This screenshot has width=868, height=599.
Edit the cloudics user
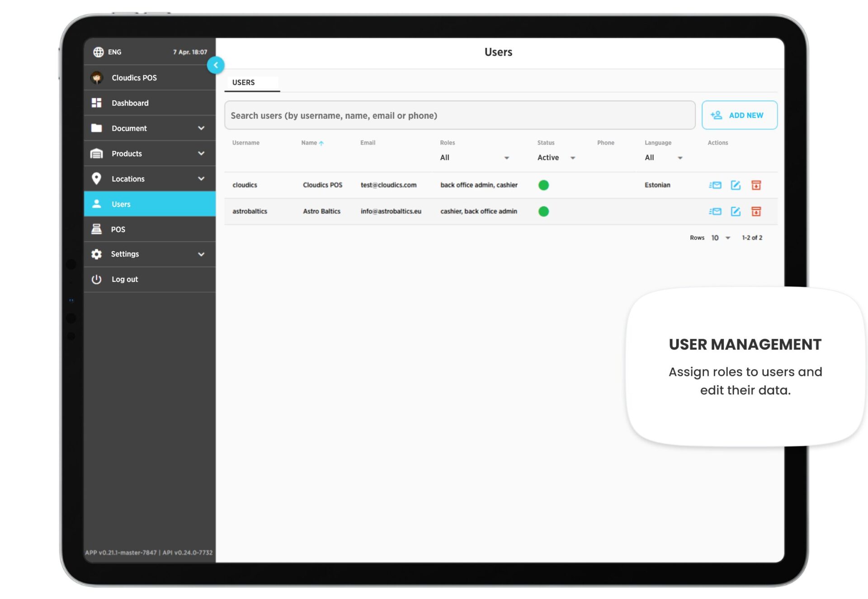tap(736, 185)
